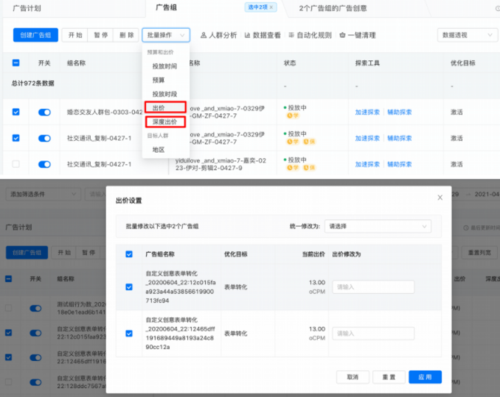Uncheck first 自定义创意表单转化 row in dialog

(x=129, y=287)
